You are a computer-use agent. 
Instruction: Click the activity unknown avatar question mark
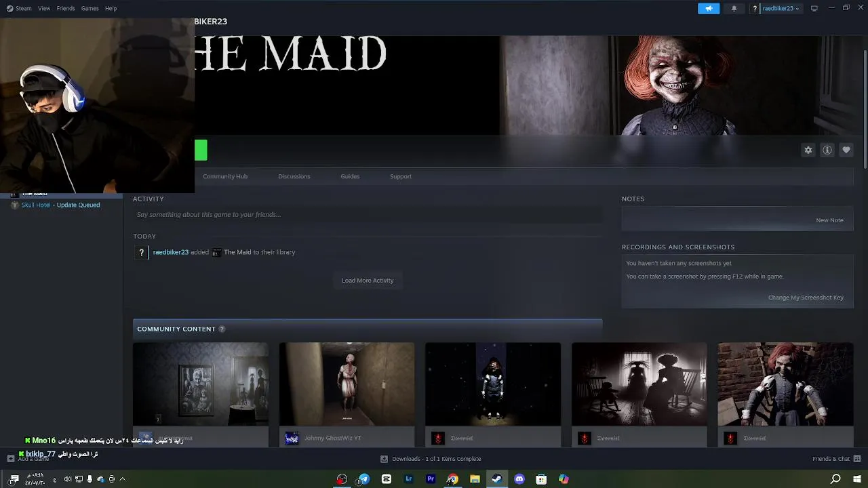(141, 252)
